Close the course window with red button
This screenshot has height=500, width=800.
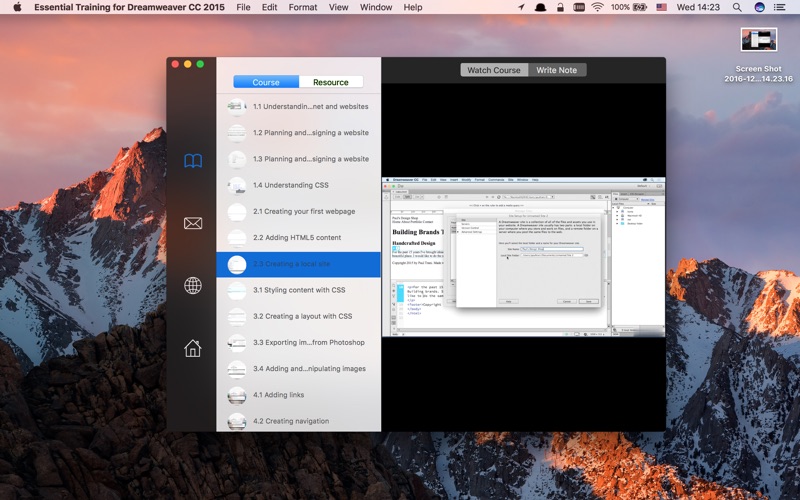pyautogui.click(x=175, y=64)
